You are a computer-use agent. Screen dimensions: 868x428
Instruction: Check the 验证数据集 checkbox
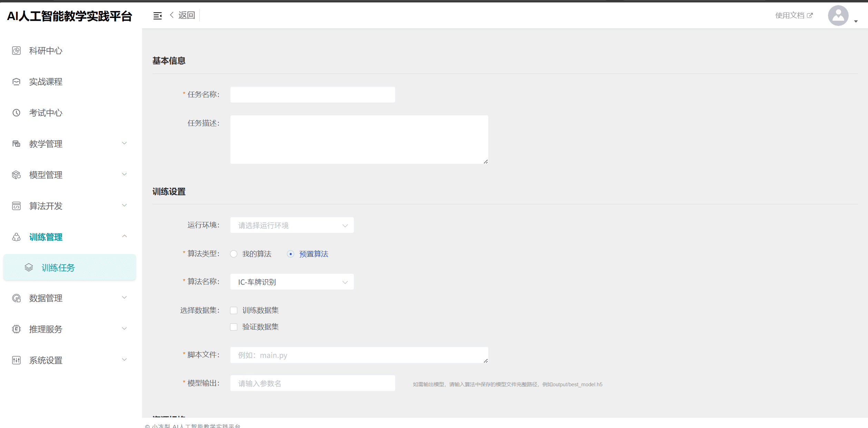pos(234,327)
